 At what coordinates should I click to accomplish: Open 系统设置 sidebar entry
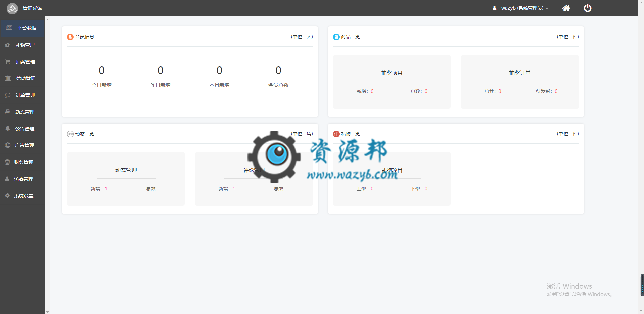tap(22, 196)
